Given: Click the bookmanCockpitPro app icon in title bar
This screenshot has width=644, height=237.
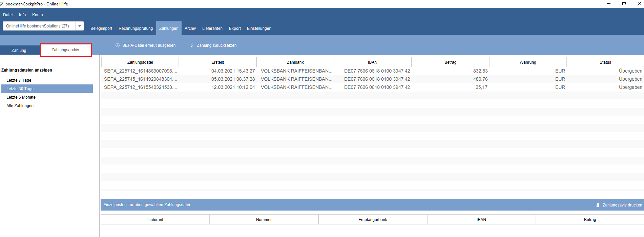Looking at the screenshot, I should 1,4.
